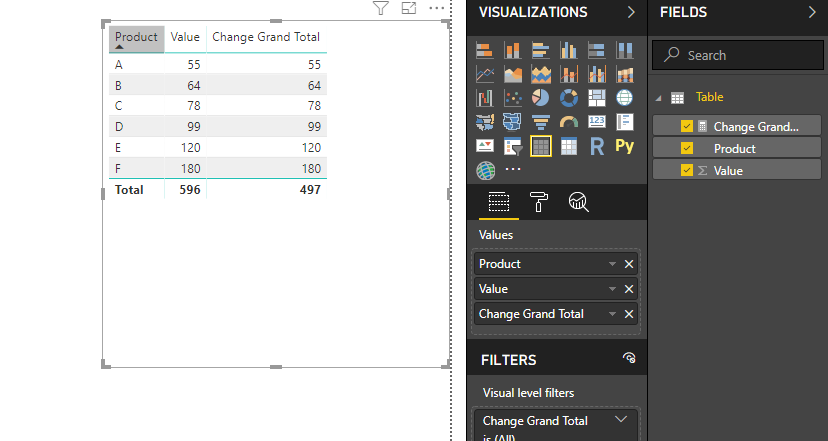Remove Change Grand Total from Values well
The image size is (828, 441).
[629, 314]
